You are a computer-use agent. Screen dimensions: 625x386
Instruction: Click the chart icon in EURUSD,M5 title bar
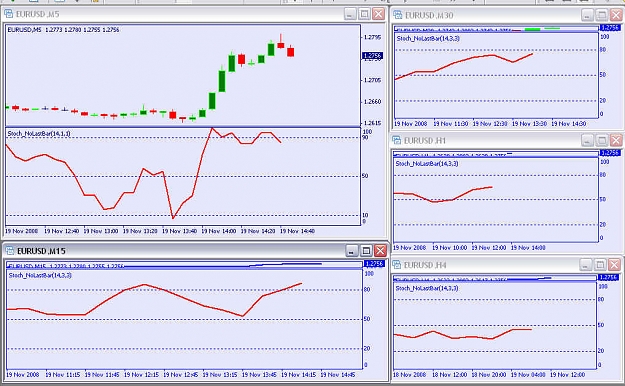(x=8, y=14)
